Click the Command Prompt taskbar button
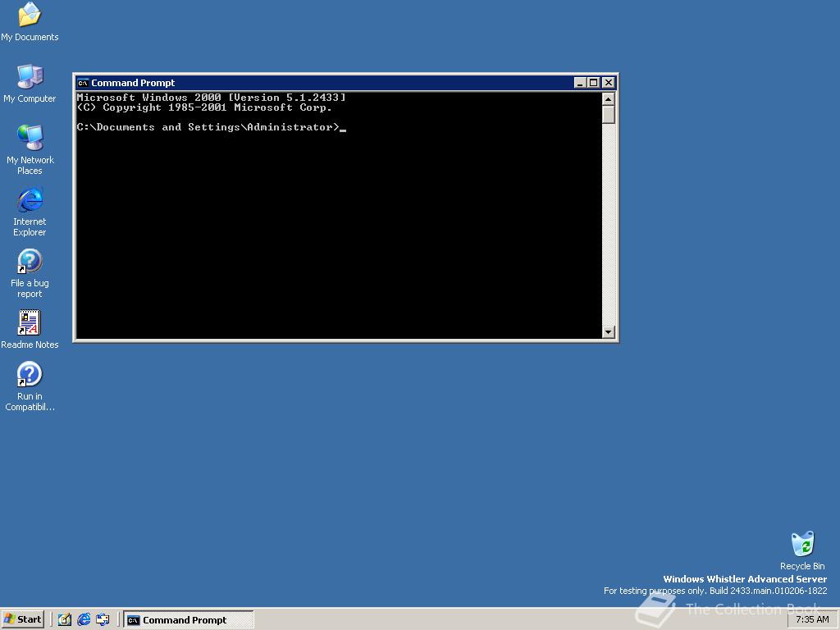The height and width of the screenshot is (630, 840). [x=189, y=620]
